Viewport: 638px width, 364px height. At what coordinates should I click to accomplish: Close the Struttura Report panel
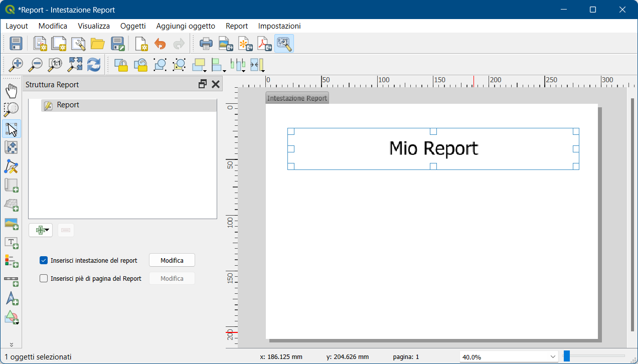click(x=216, y=84)
